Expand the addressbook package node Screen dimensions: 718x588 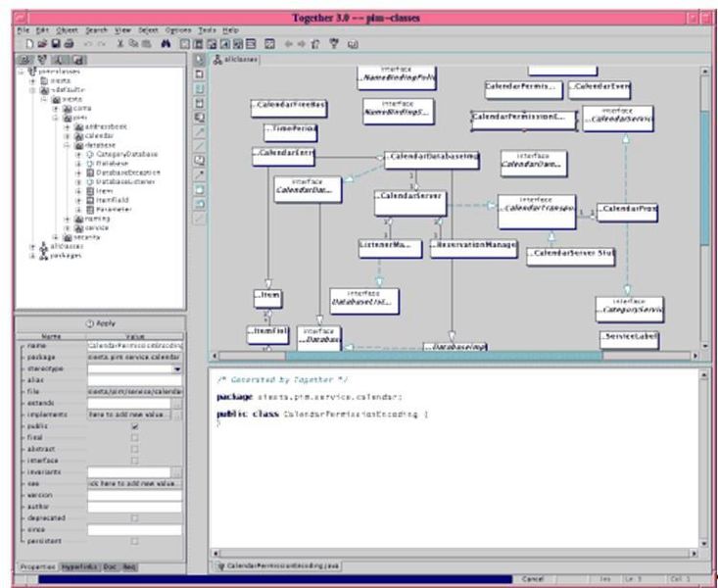point(68,127)
